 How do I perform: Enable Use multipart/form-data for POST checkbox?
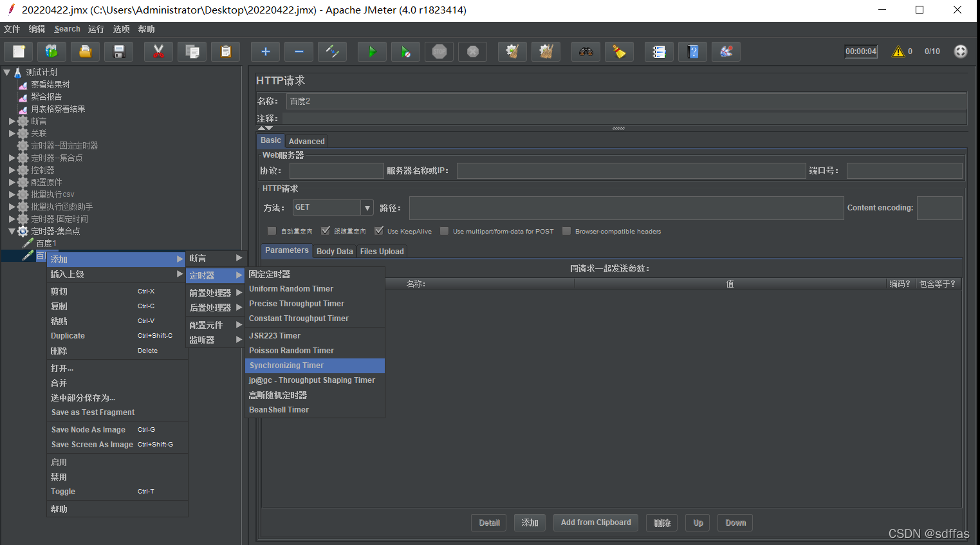(x=444, y=231)
